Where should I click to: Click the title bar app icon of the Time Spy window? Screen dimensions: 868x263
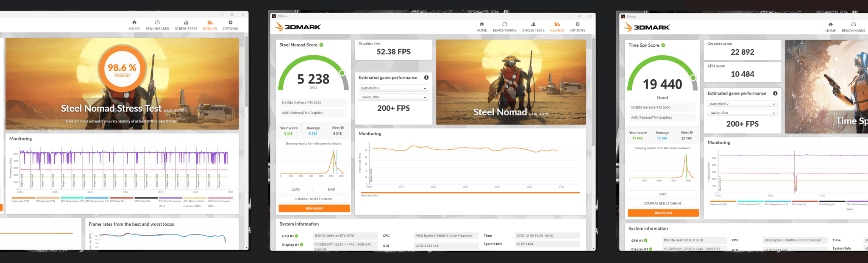pos(623,17)
